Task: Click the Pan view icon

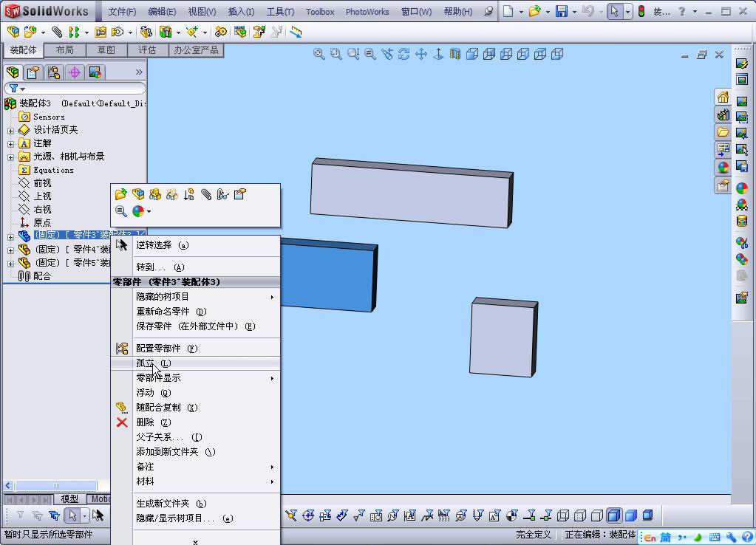Action: 421,54
